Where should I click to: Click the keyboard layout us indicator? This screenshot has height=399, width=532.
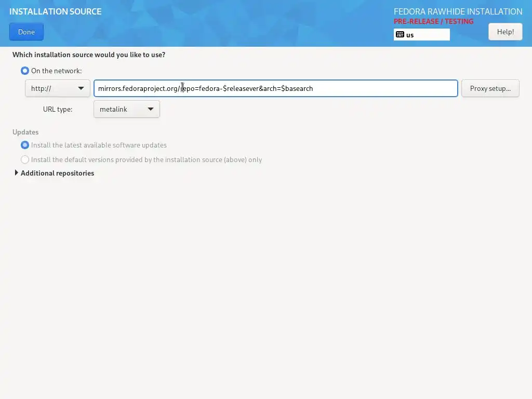421,35
